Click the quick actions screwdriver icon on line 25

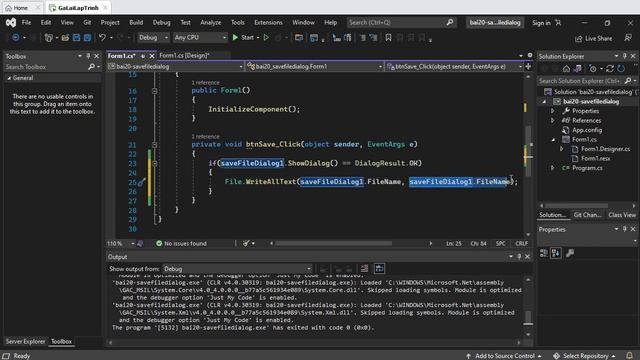[141, 182]
